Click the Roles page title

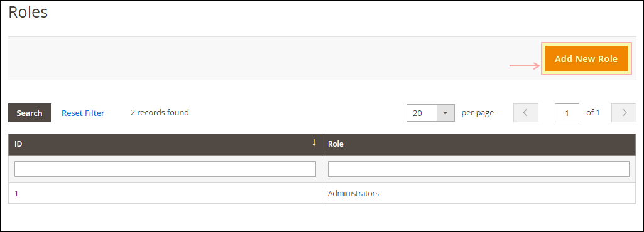tap(28, 12)
